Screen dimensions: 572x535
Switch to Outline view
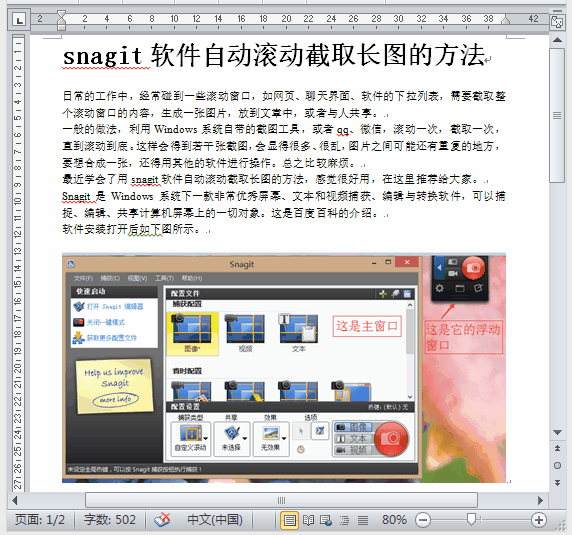pyautogui.click(x=344, y=520)
